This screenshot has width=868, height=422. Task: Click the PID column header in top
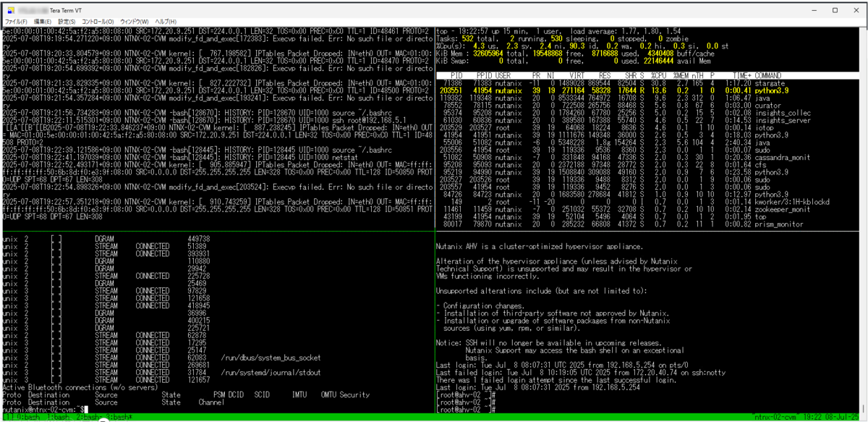(456, 75)
